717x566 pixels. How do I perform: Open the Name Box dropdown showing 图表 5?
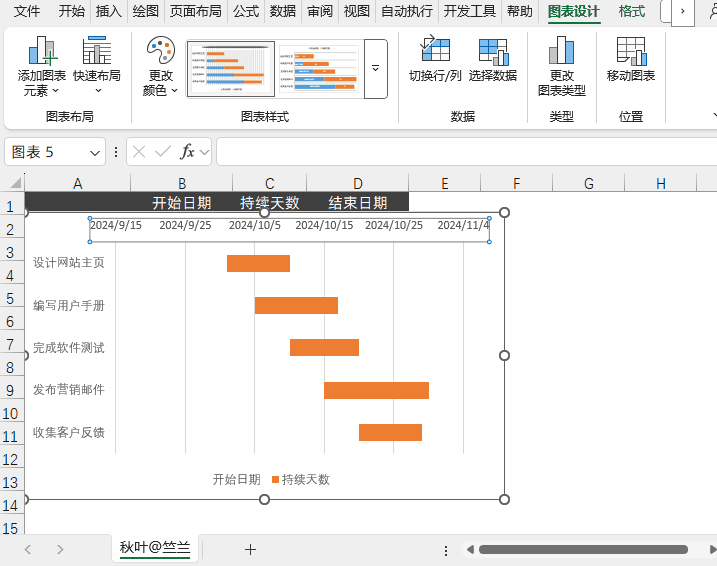95,152
